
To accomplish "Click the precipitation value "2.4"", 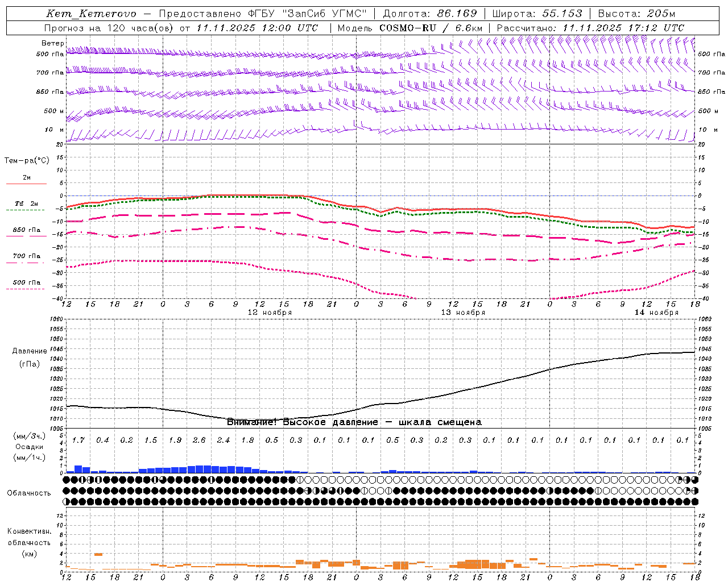I will [x=223, y=440].
